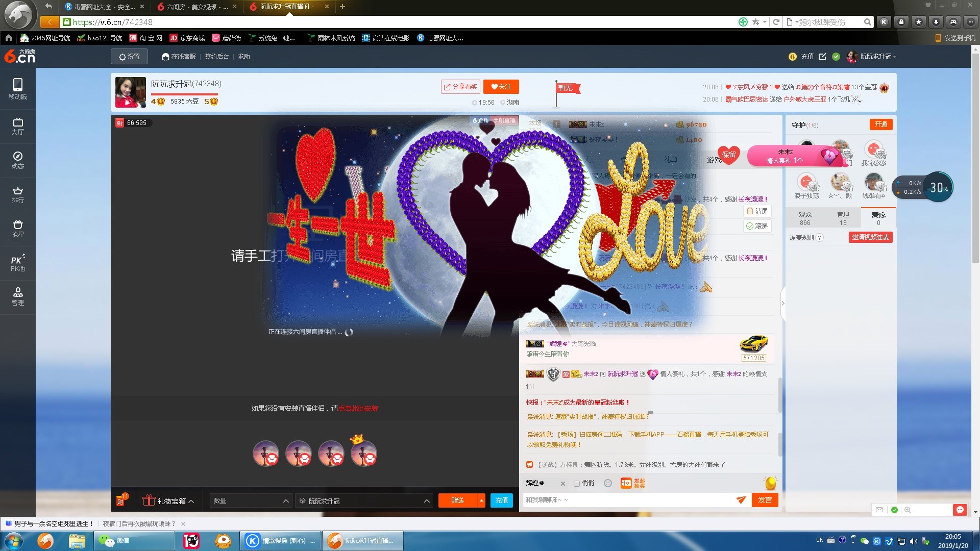Click the paper plane icon in chat input
980x551 pixels.
(x=741, y=500)
